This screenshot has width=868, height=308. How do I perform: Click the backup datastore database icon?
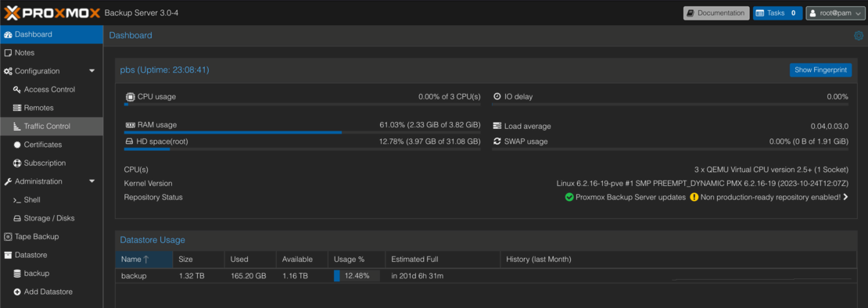(16, 273)
